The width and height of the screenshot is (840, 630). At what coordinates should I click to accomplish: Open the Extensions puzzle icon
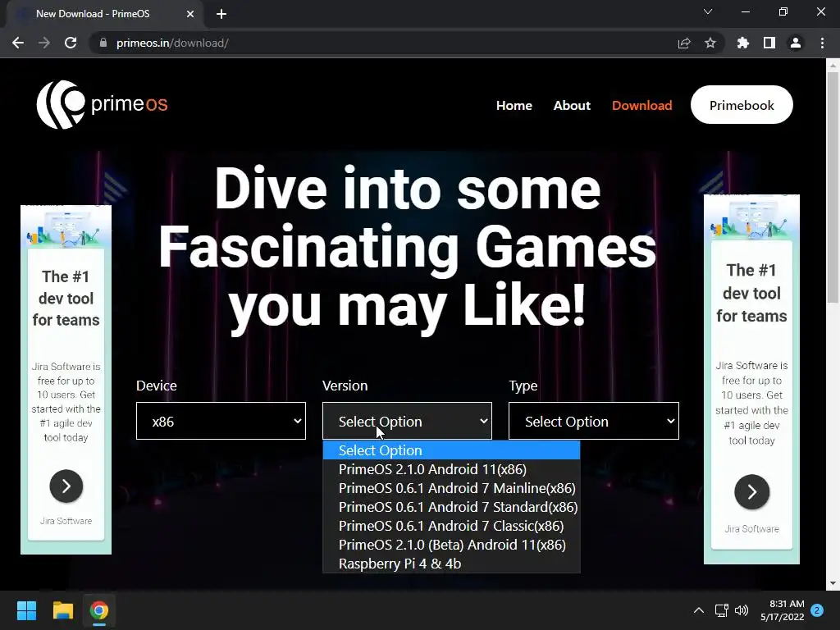pos(743,43)
